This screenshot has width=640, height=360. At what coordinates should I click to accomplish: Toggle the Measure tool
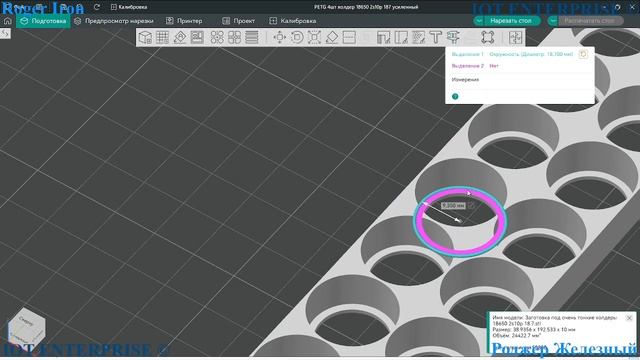click(453, 37)
